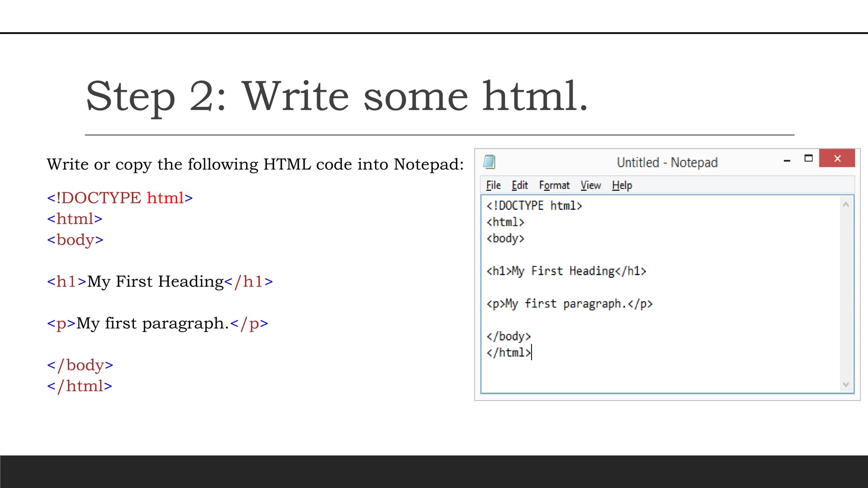Place cursor on the DOCTYPE line in Notepad
The height and width of the screenshot is (488, 868).
[x=534, y=206]
